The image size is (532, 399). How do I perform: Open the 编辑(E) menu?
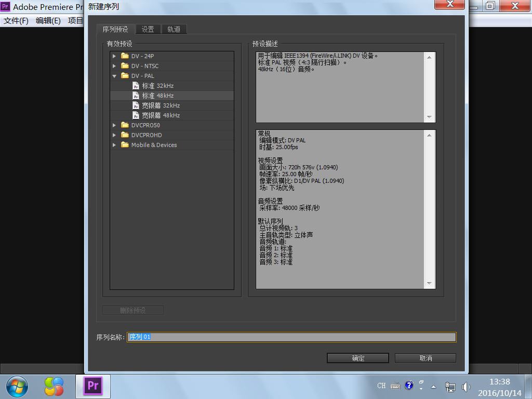click(x=48, y=21)
